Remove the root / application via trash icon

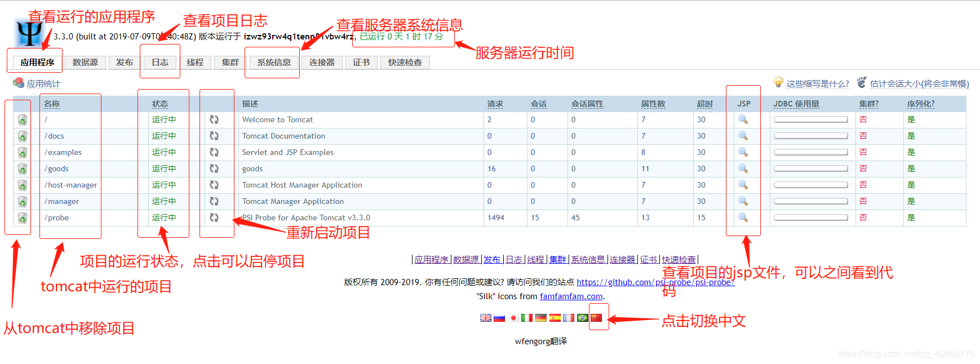tap(22, 120)
